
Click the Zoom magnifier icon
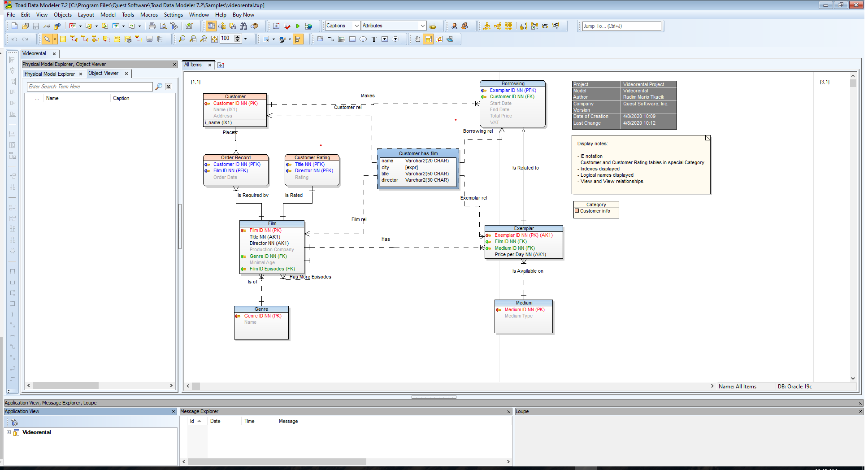click(x=182, y=39)
